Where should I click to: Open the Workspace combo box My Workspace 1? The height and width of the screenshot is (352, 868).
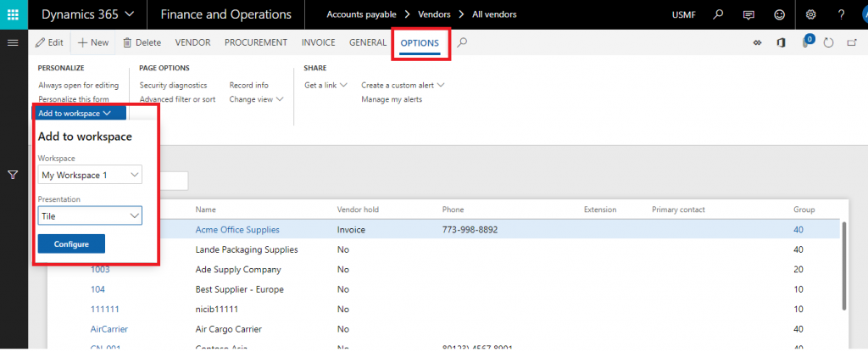coord(90,176)
